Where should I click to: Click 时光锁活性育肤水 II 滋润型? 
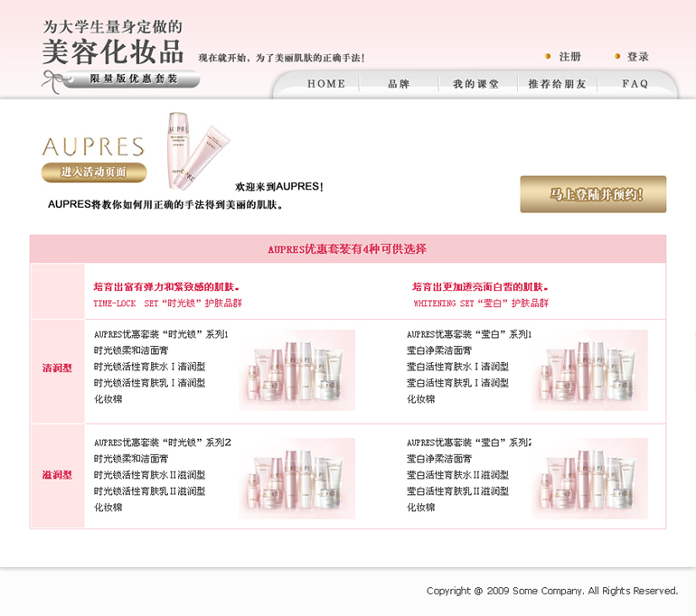tap(149, 475)
